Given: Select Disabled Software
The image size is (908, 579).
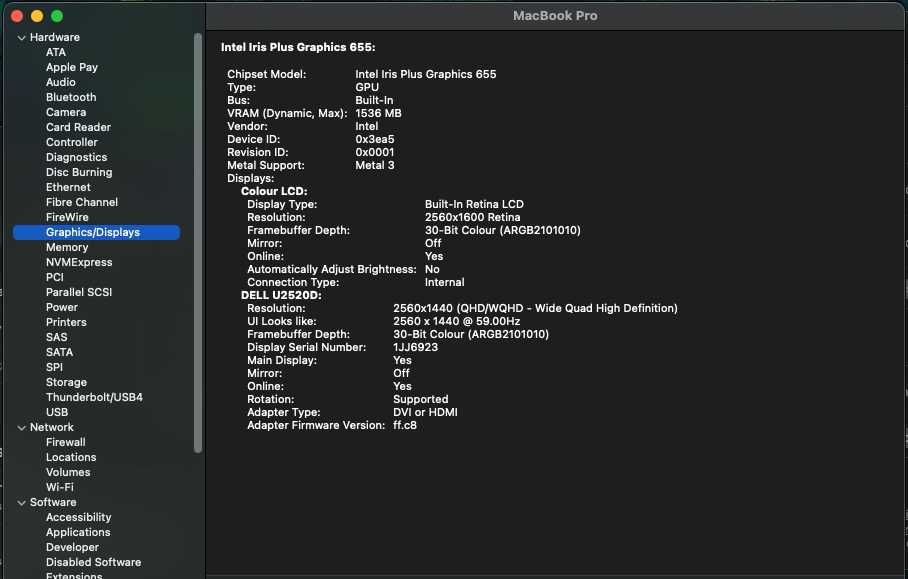Looking at the screenshot, I should [93, 563].
